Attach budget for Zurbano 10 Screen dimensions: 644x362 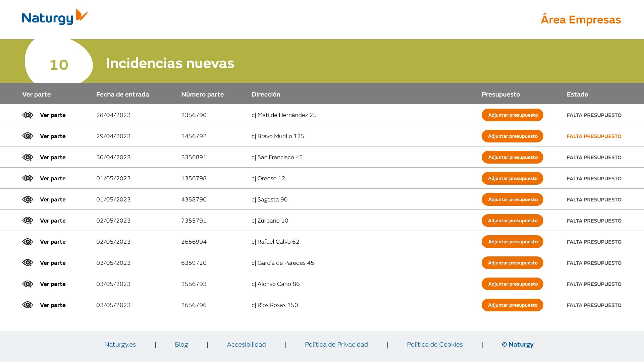click(x=512, y=221)
